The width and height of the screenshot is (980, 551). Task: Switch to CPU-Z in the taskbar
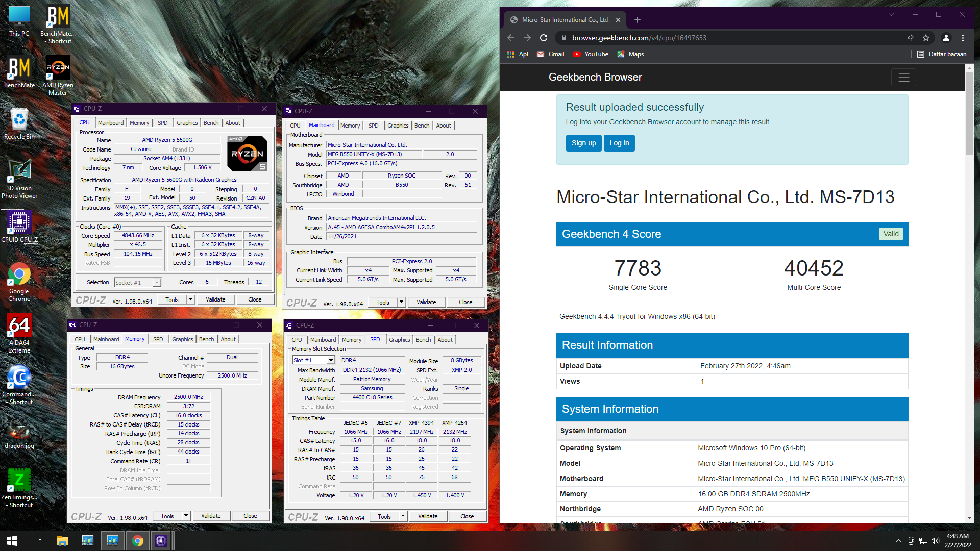[x=161, y=541]
